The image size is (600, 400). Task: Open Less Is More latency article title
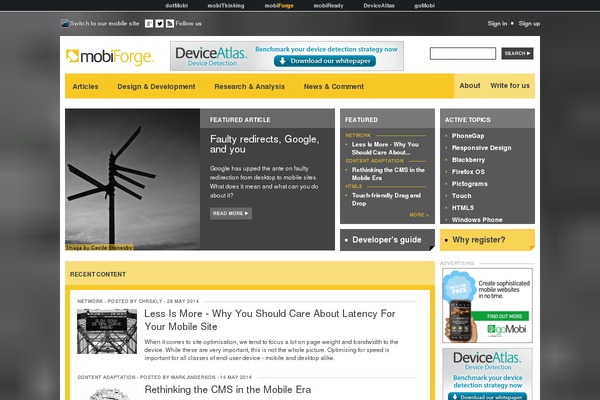tap(270, 320)
